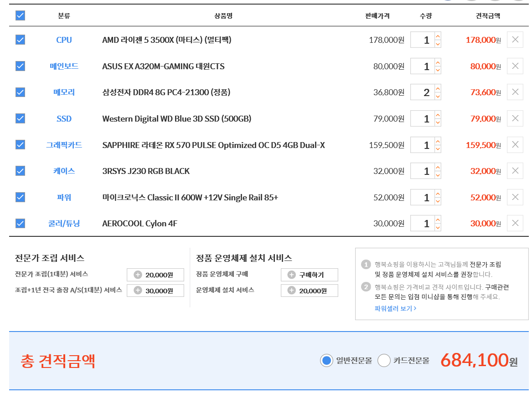
Task: Open the SSD category link
Action: click(64, 118)
